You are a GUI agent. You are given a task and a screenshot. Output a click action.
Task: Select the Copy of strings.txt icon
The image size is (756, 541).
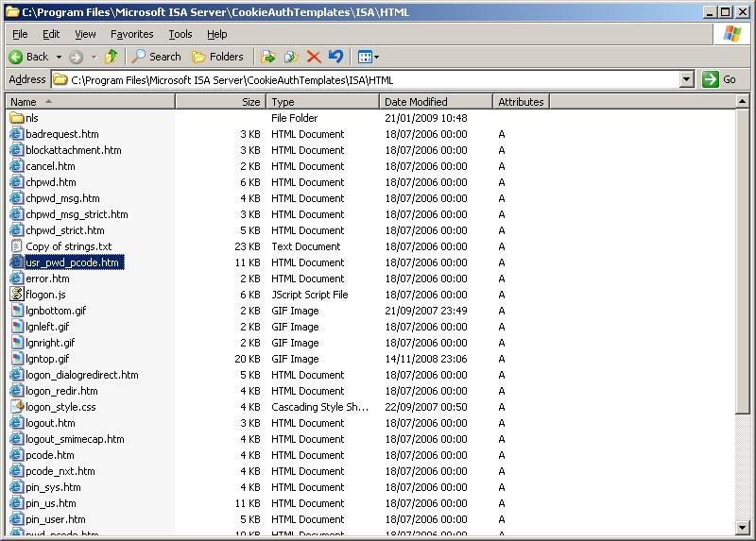point(16,246)
